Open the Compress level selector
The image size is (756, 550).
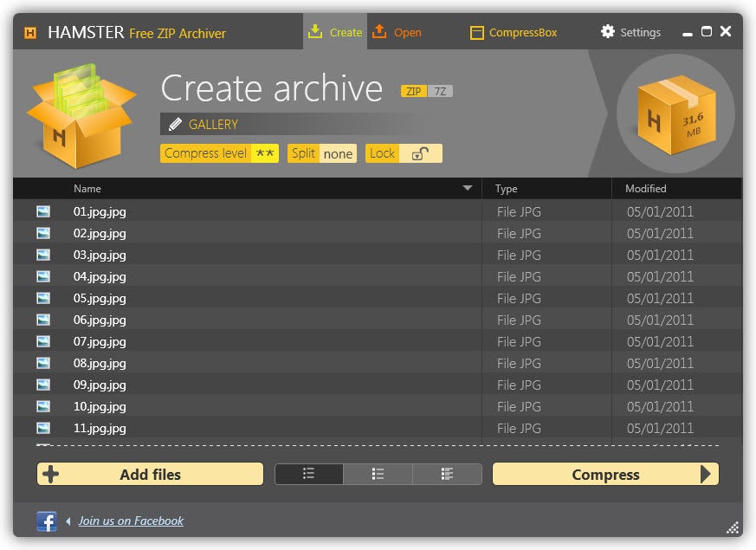click(x=219, y=153)
